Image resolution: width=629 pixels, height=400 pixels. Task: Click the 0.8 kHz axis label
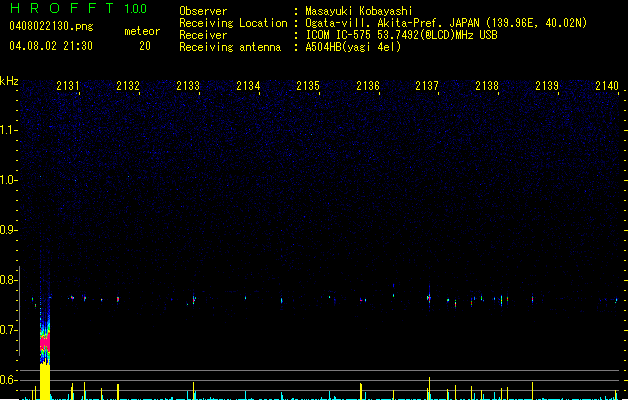[x=8, y=280]
